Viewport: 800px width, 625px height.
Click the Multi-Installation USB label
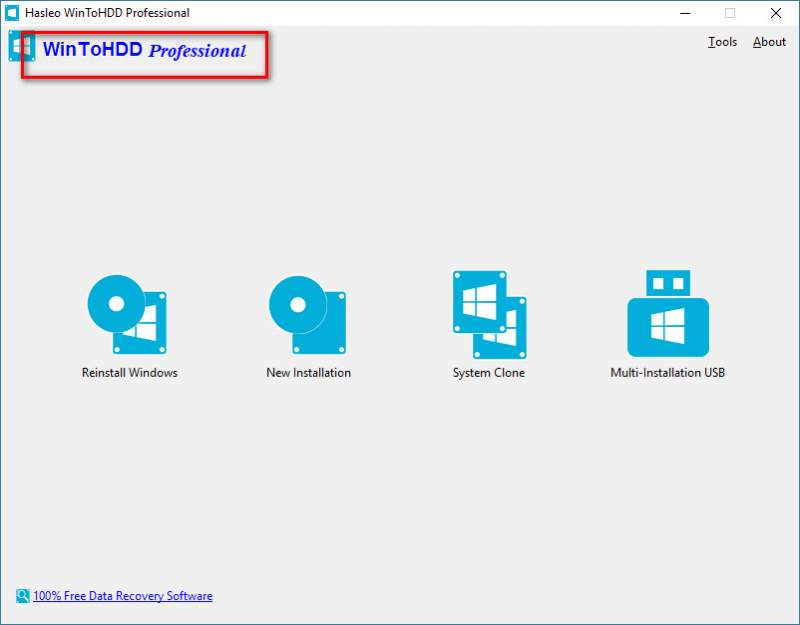[668, 372]
